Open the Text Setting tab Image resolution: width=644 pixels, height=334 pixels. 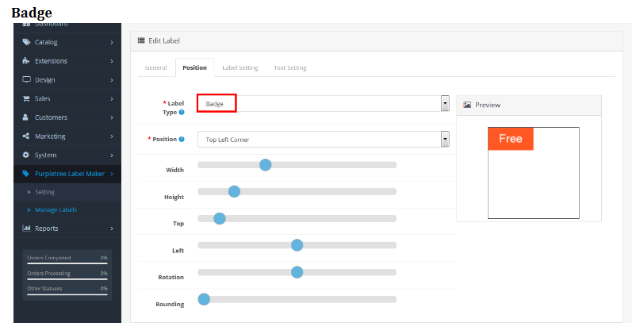coord(290,67)
